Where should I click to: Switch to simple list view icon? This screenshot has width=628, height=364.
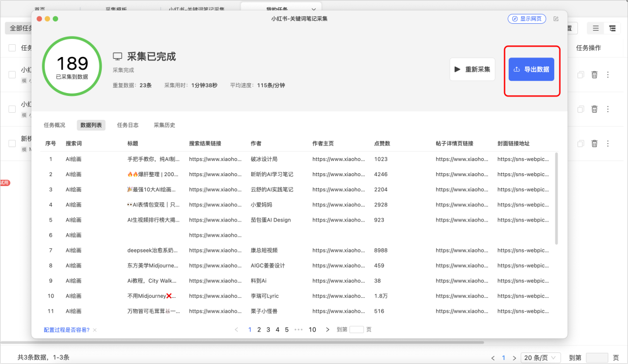click(596, 28)
